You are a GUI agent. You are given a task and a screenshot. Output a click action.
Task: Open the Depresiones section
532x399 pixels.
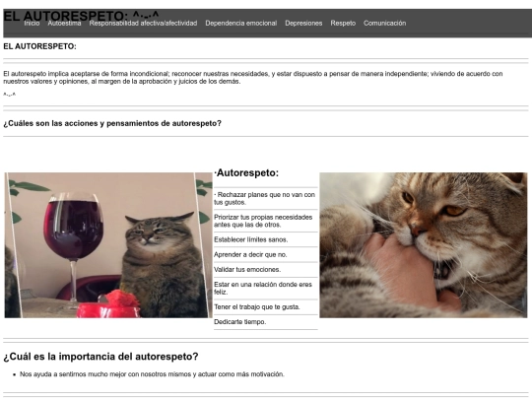303,23
